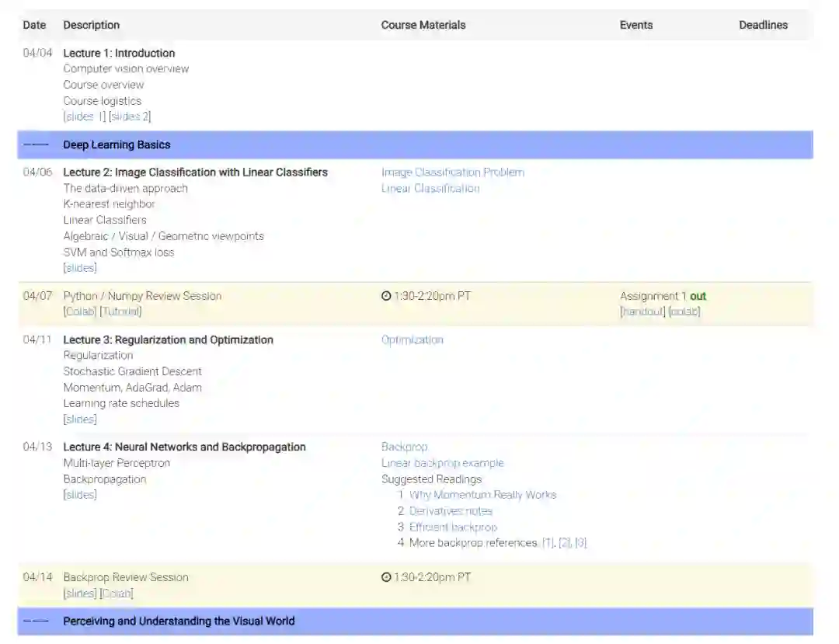
Task: Open the Assignment 1 handout link
Action: click(642, 312)
